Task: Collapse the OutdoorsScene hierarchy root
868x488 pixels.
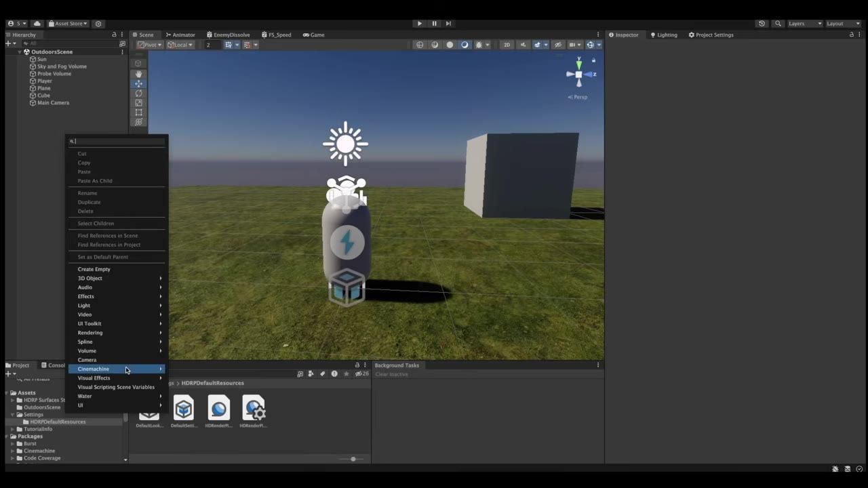Action: [x=20, y=52]
